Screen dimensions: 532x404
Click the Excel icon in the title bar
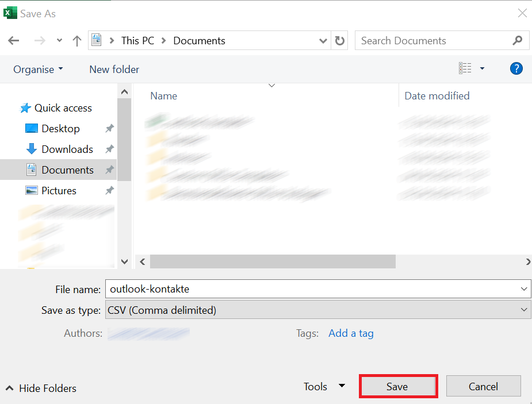(9, 13)
